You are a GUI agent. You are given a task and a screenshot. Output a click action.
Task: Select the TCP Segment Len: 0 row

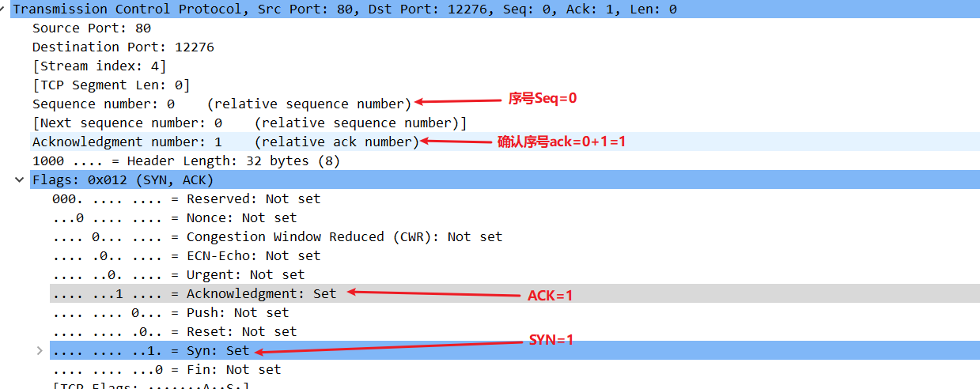click(x=112, y=85)
